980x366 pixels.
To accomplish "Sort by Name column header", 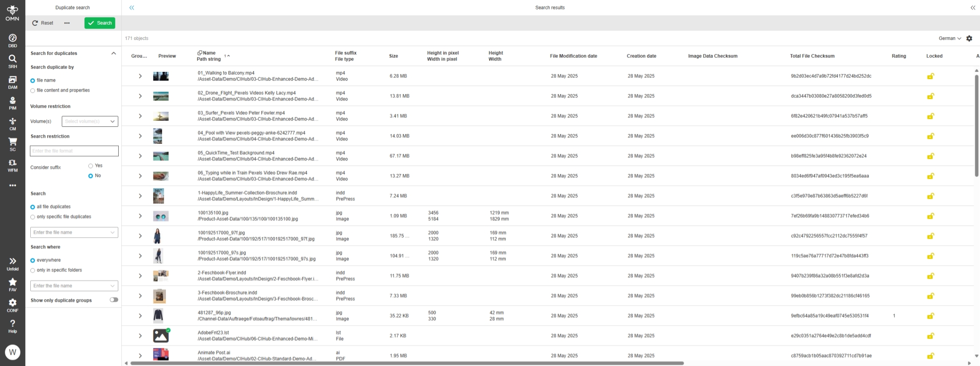I will (209, 53).
